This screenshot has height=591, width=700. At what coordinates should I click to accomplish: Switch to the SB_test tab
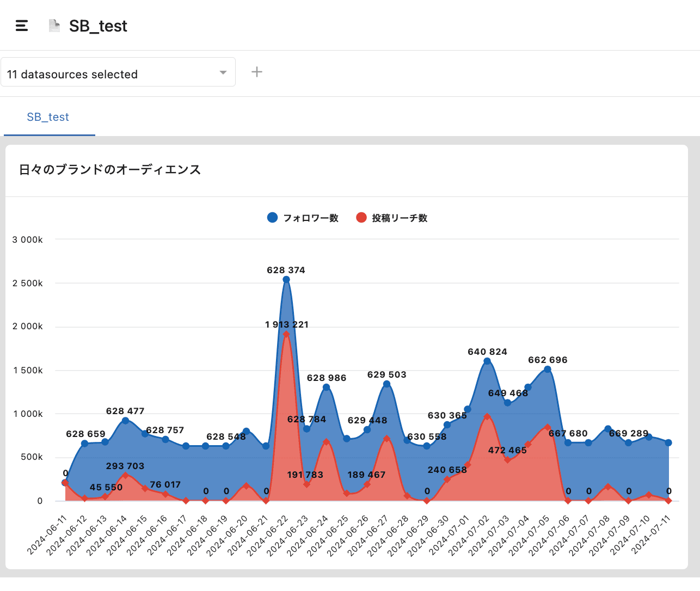point(48,117)
